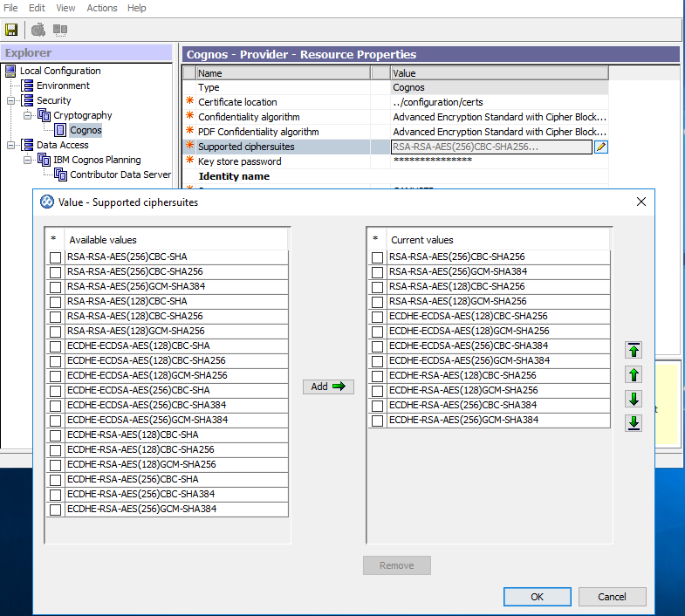
Task: Open the Actions menu
Action: tap(102, 8)
